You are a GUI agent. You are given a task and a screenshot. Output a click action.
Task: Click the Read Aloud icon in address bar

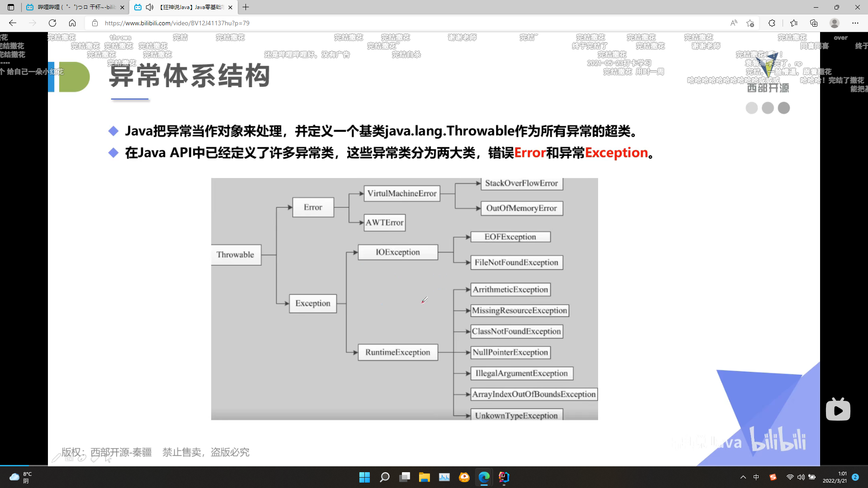pyautogui.click(x=733, y=23)
